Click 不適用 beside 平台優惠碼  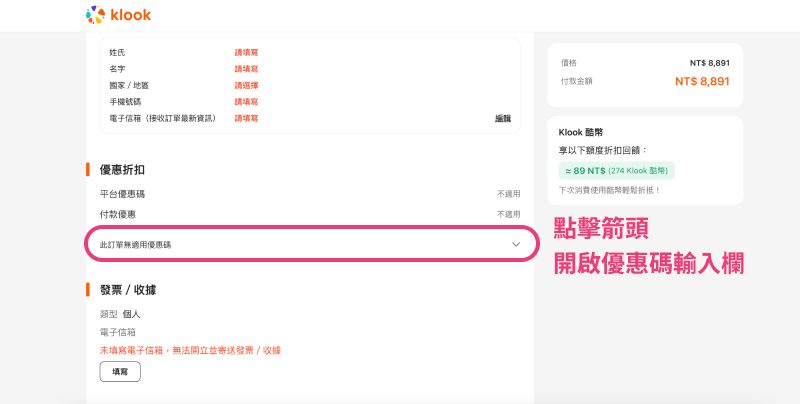509,194
